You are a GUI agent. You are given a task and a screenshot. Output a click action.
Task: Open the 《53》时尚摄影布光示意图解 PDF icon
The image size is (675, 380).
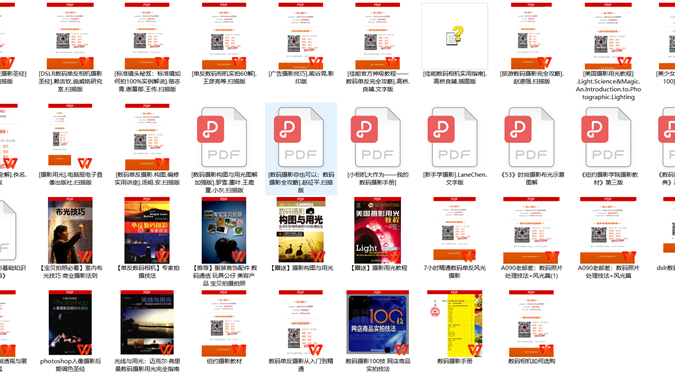tap(531, 137)
